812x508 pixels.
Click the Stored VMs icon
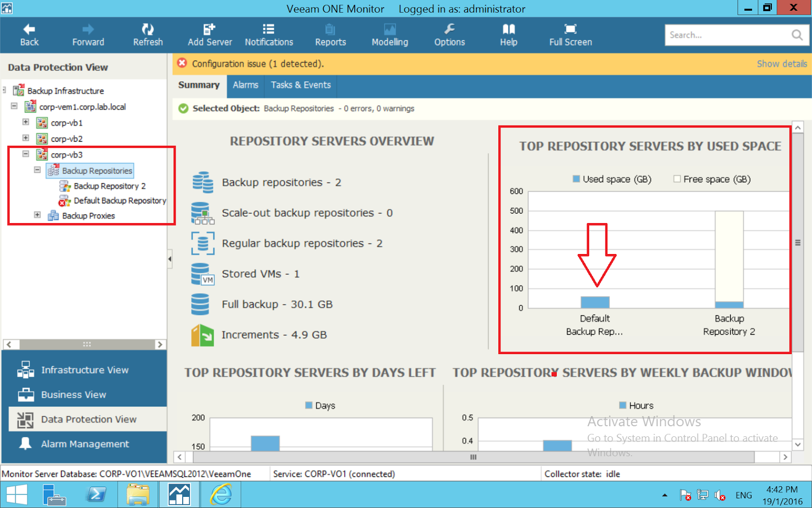pos(202,274)
